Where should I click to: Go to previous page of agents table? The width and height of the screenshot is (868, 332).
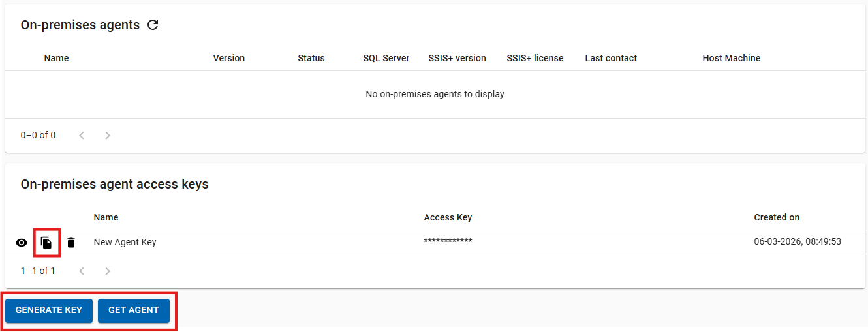point(82,136)
